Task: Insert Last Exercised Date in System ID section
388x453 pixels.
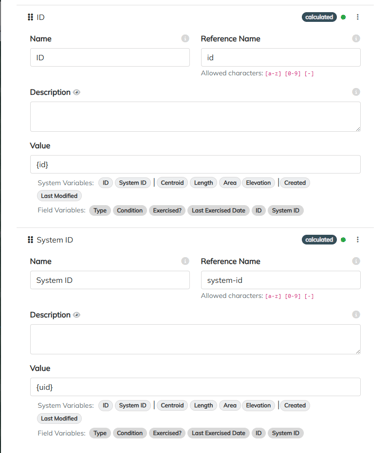Action: point(218,433)
